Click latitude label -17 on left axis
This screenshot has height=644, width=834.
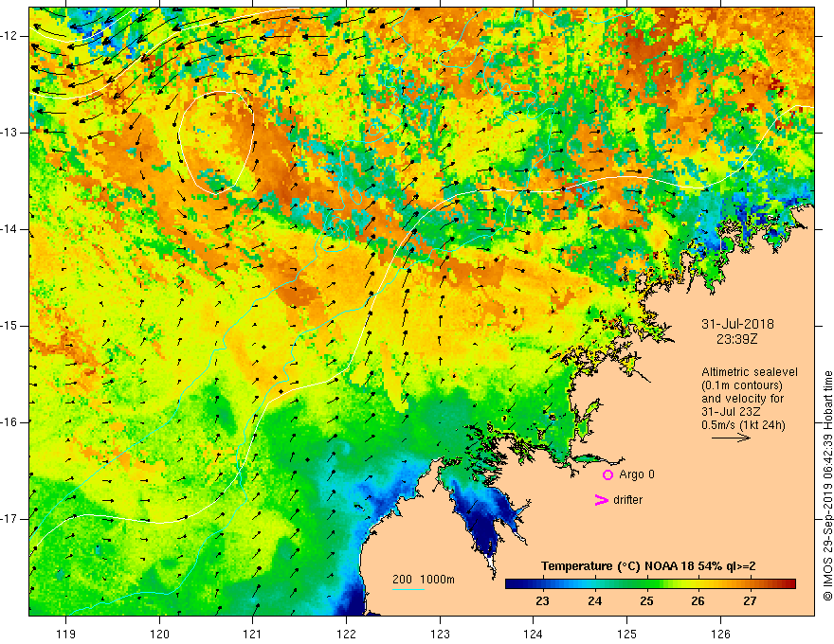tap(9, 519)
